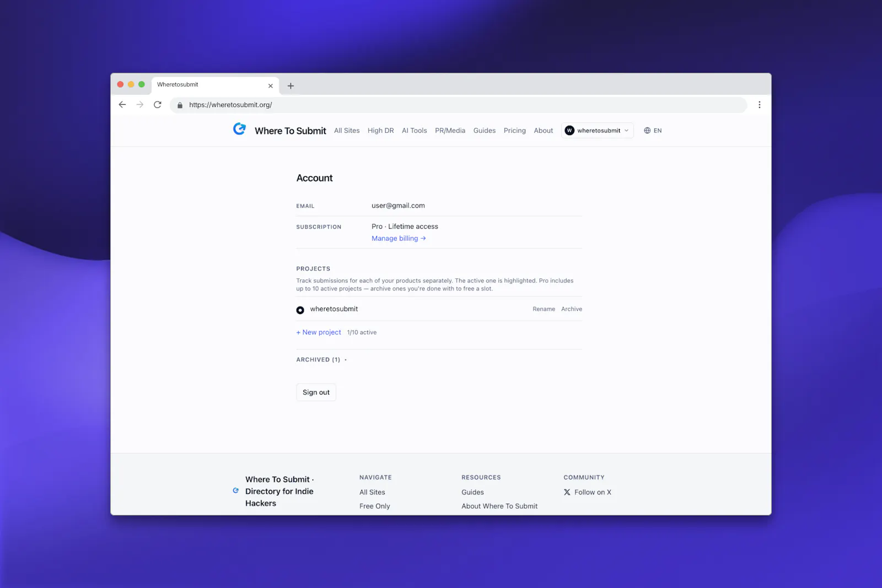The image size is (882, 588).
Task: Click the Where To Submit header title
Action: (x=291, y=131)
